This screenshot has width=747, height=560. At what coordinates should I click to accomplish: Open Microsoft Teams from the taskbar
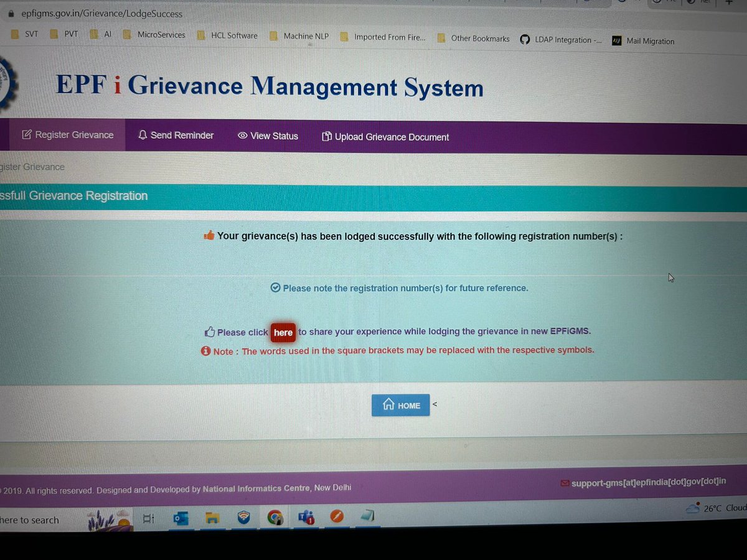[x=306, y=516]
